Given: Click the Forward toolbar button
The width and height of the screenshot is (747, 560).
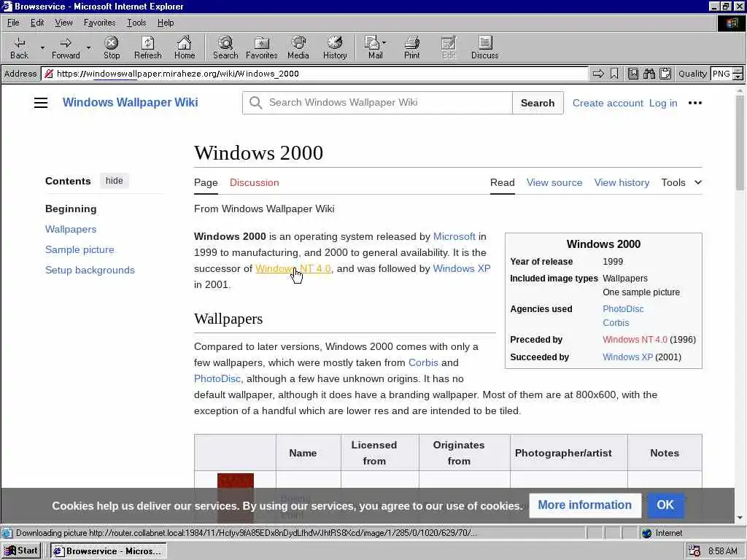Looking at the screenshot, I should point(66,47).
